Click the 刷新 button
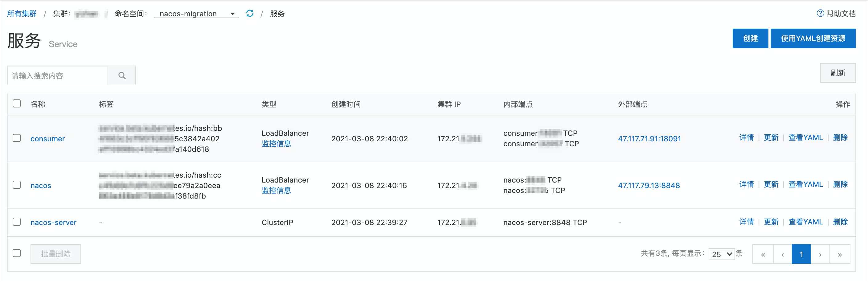868x282 pixels. tap(838, 73)
